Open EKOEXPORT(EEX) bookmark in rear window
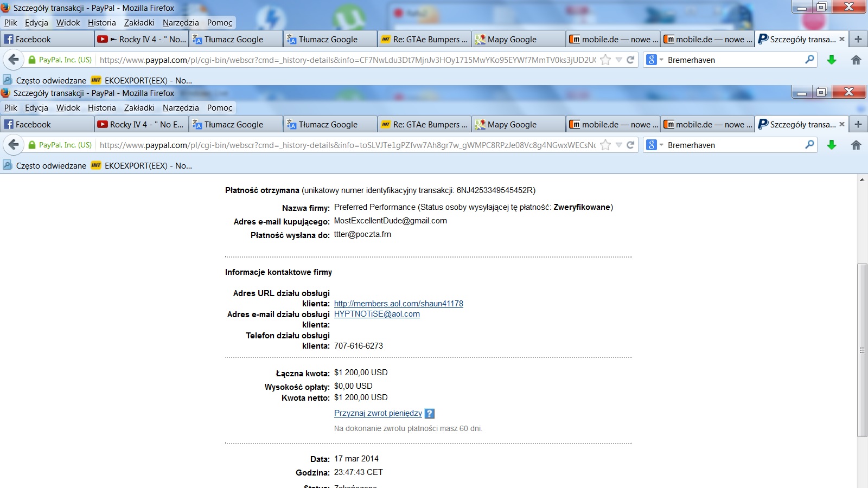Viewport: 868px width, 488px height. pyautogui.click(x=142, y=80)
